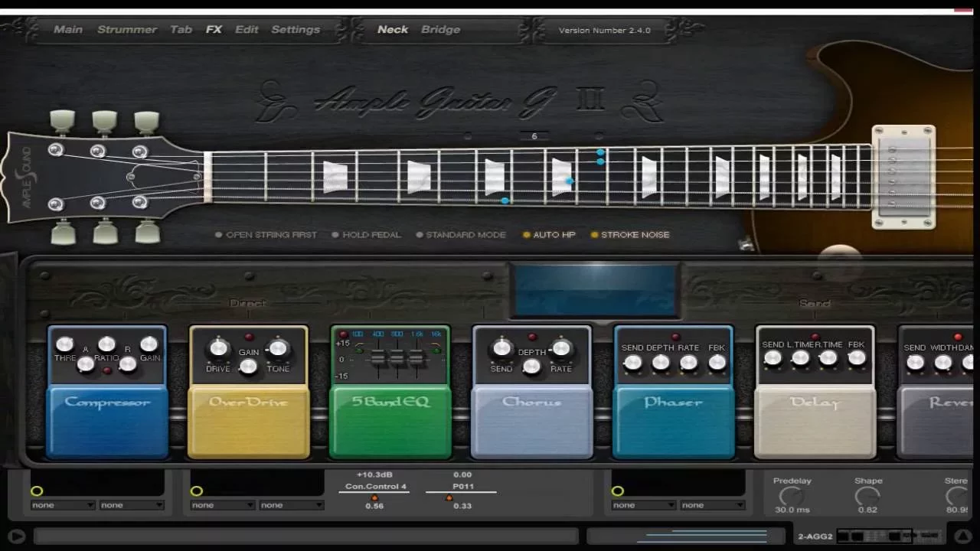
Task: Click the Delay SEND knob
Action: pos(773,358)
